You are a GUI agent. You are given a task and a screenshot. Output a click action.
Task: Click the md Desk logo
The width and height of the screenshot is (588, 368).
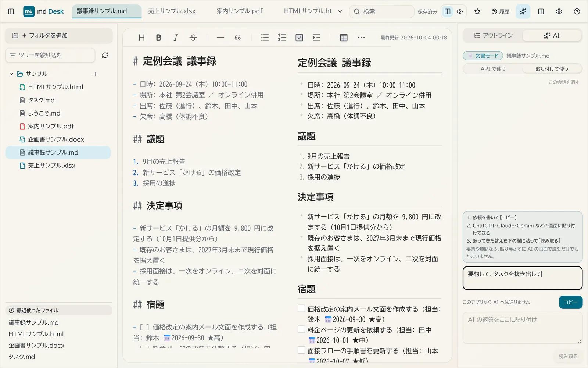(43, 11)
